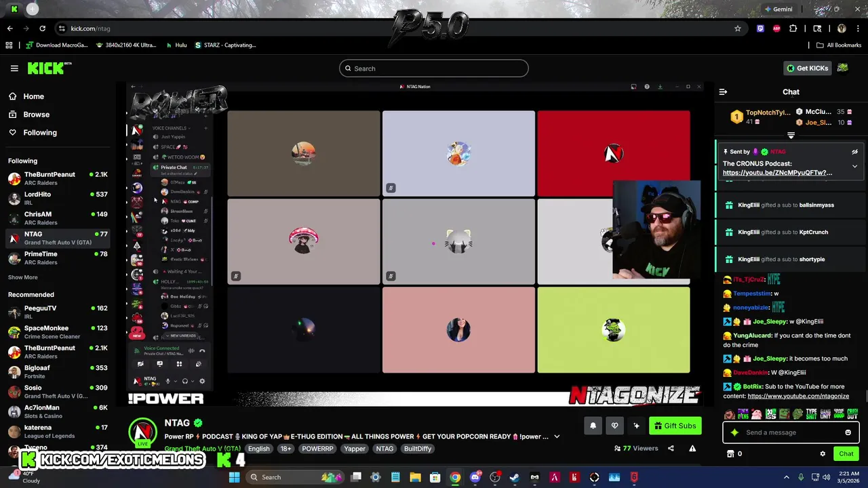This screenshot has height=488, width=868.
Task: Open SpaceMonkee recommended channel
Action: pos(58,332)
